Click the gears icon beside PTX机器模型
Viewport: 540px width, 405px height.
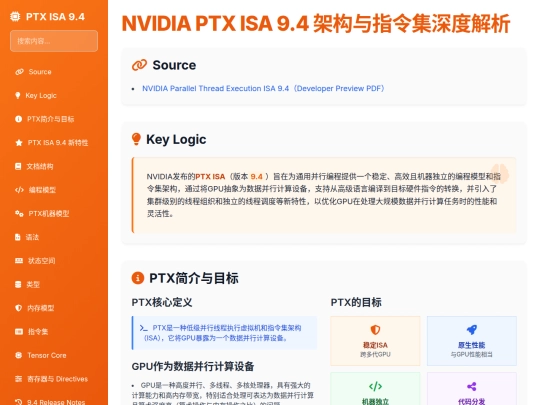(x=19, y=214)
